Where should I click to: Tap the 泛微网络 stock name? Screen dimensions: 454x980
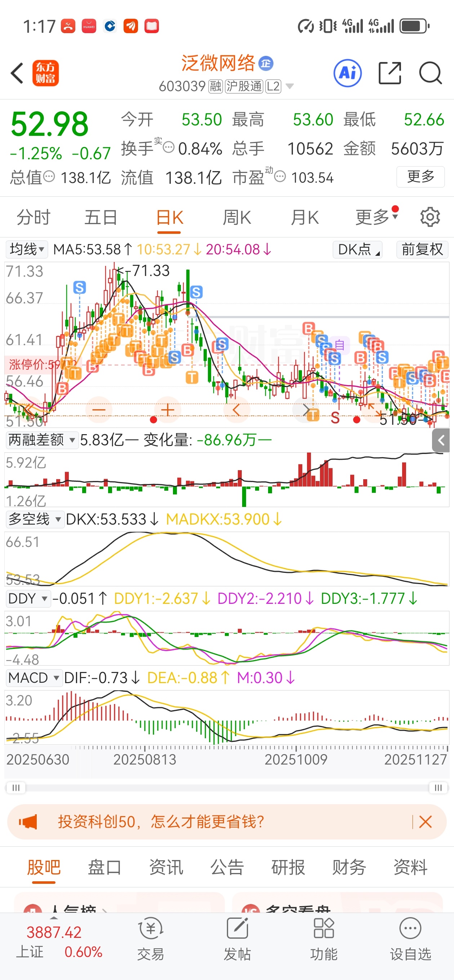coord(218,63)
